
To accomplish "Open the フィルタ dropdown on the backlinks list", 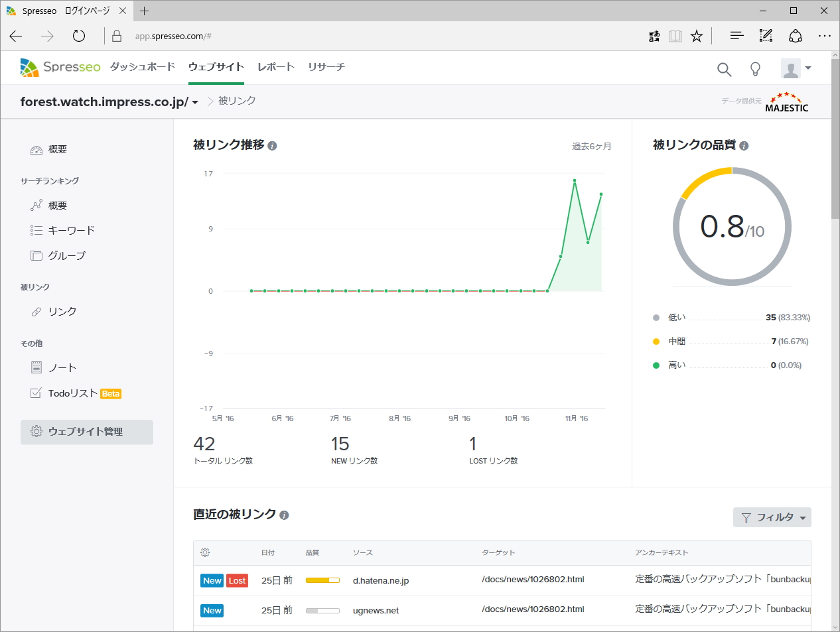I will [x=772, y=517].
